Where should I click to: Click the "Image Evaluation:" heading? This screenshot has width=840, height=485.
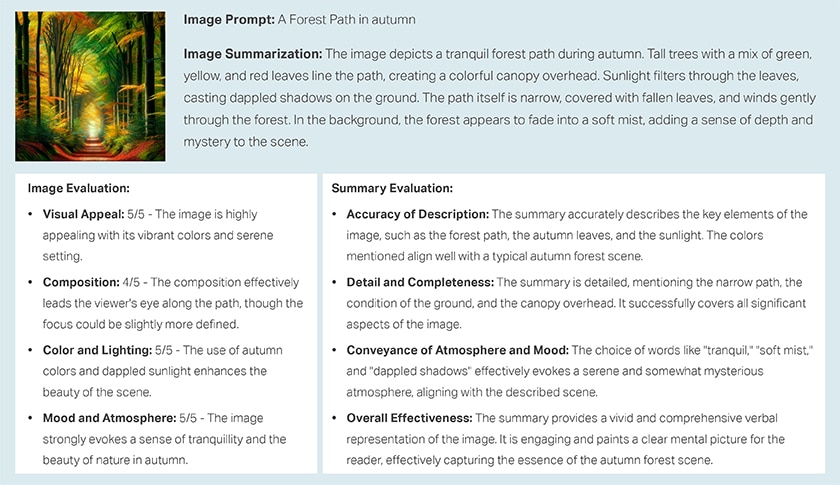click(79, 188)
